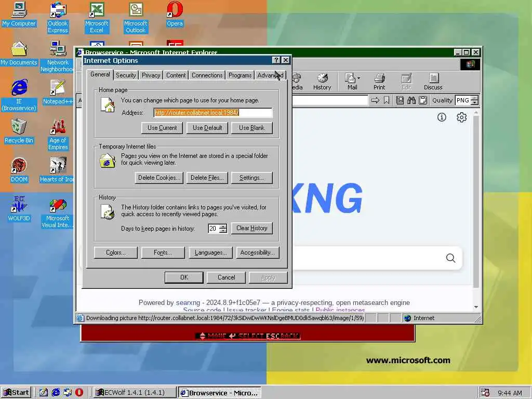Click Opera icon in quick launch

79,392
